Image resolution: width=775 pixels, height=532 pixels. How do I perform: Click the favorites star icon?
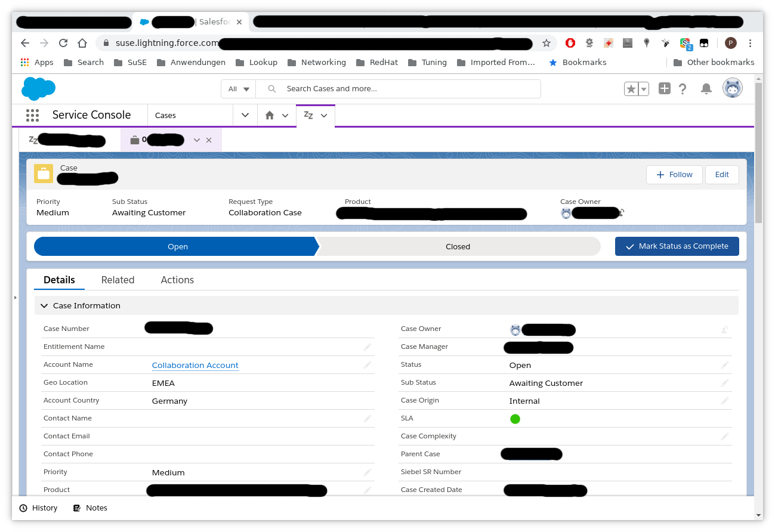coord(631,88)
